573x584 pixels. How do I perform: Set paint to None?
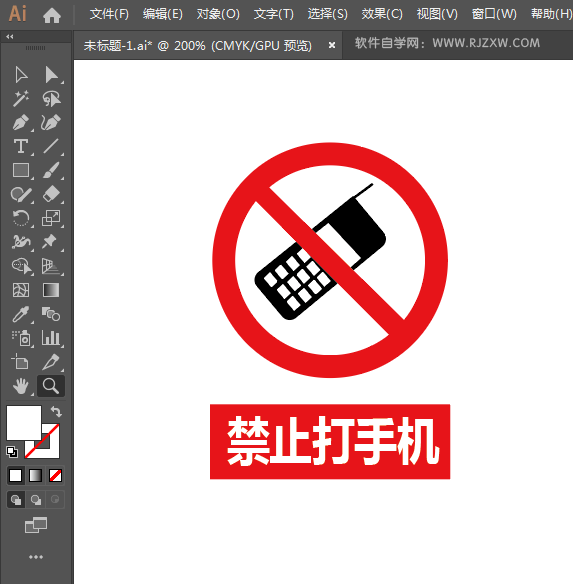[56, 476]
